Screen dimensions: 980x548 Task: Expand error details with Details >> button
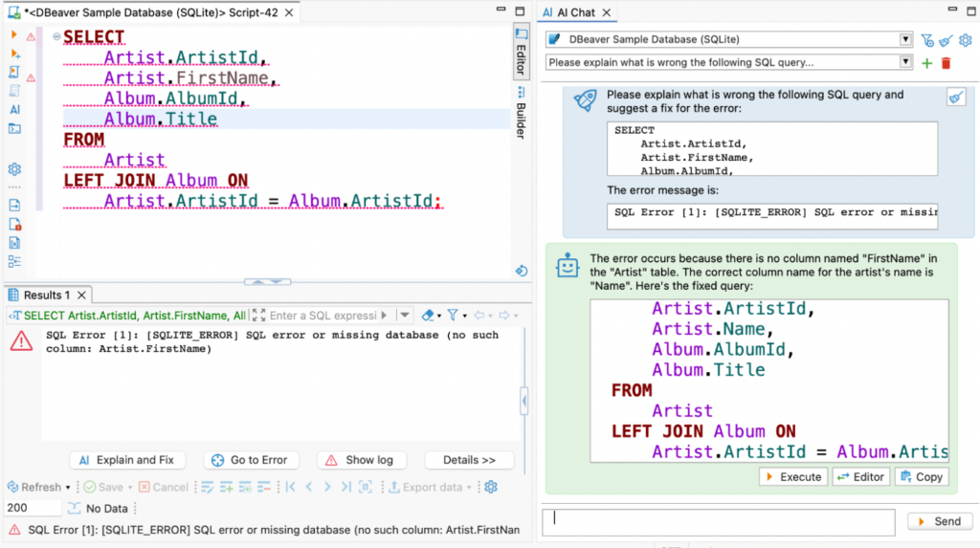tap(469, 460)
